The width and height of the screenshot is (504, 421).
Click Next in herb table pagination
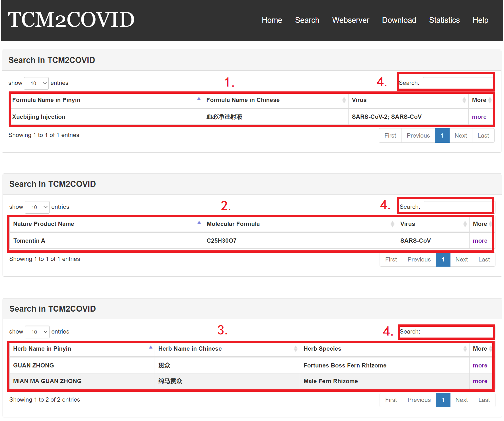click(x=461, y=400)
